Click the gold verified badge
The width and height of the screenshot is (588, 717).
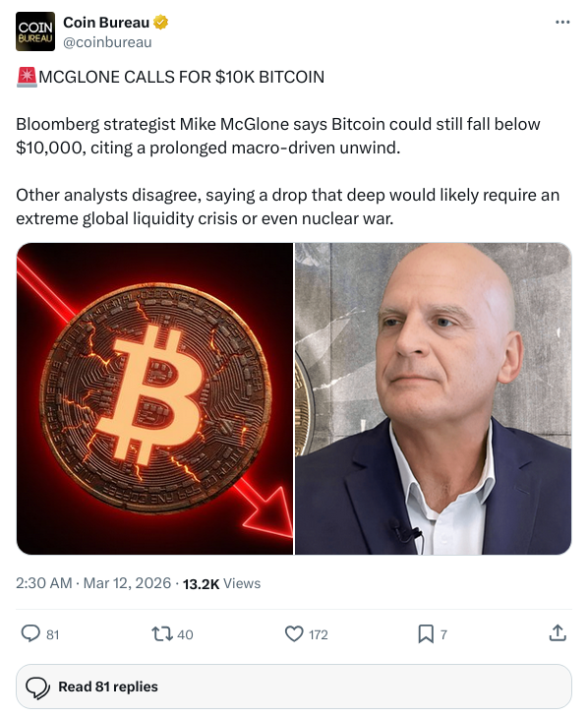[x=160, y=22]
